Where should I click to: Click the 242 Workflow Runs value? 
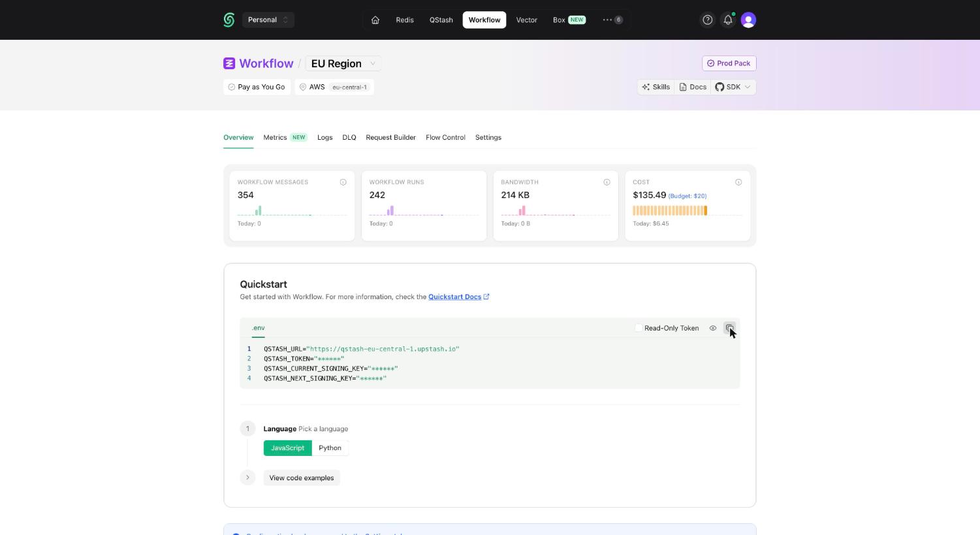[x=377, y=195]
